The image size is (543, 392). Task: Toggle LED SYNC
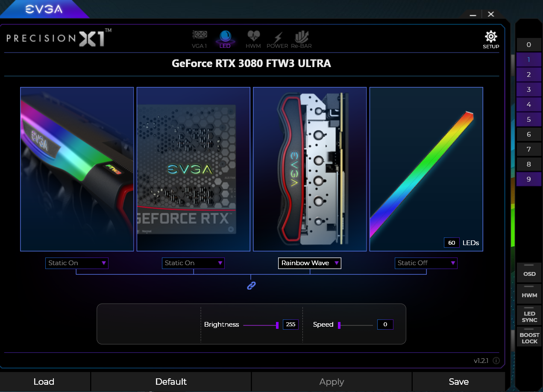pyautogui.click(x=529, y=315)
